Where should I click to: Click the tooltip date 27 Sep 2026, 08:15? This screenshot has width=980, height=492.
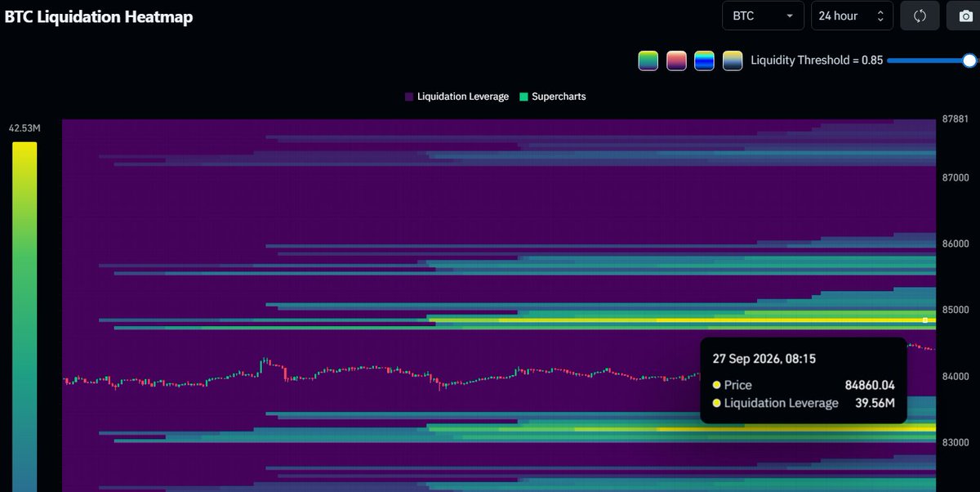point(764,358)
